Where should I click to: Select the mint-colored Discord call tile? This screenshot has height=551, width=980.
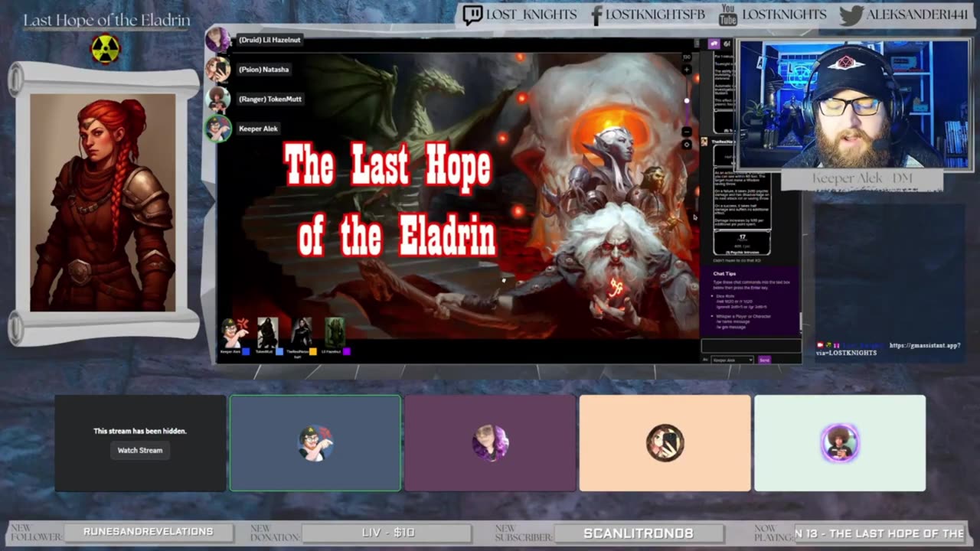point(840,443)
